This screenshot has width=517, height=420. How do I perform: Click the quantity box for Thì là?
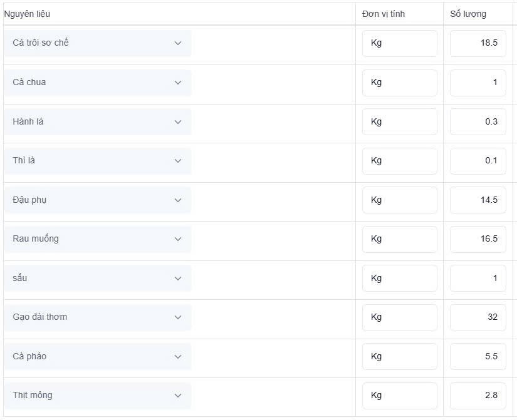pyautogui.click(x=478, y=161)
